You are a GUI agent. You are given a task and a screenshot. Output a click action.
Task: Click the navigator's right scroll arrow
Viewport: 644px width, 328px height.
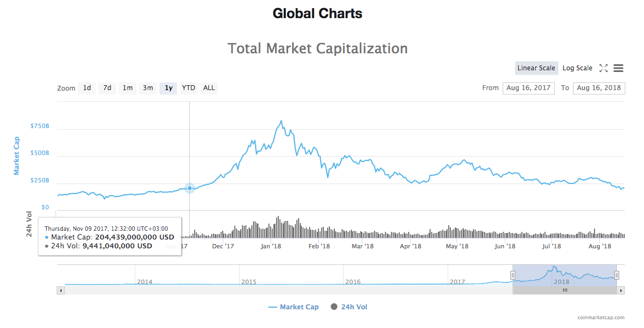620,290
